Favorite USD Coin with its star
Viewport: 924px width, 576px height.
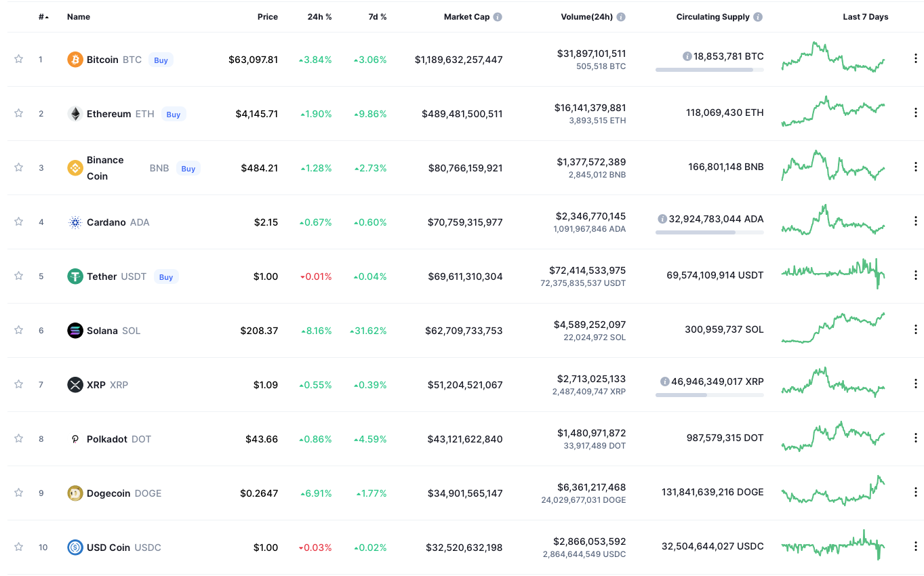[19, 547]
